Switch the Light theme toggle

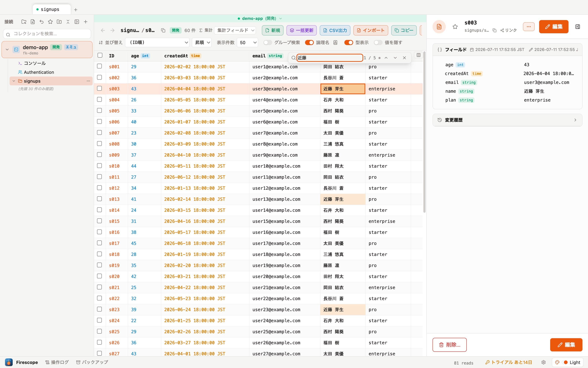coord(565,362)
